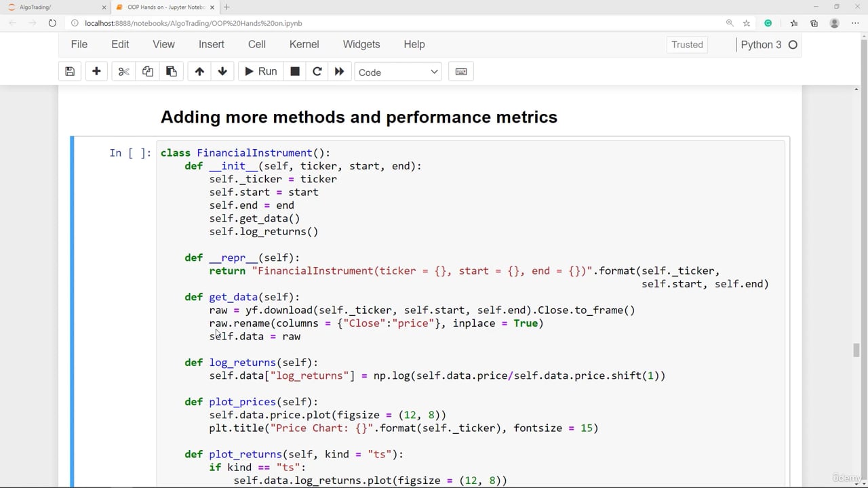Copy selected cells icon

[x=147, y=71]
